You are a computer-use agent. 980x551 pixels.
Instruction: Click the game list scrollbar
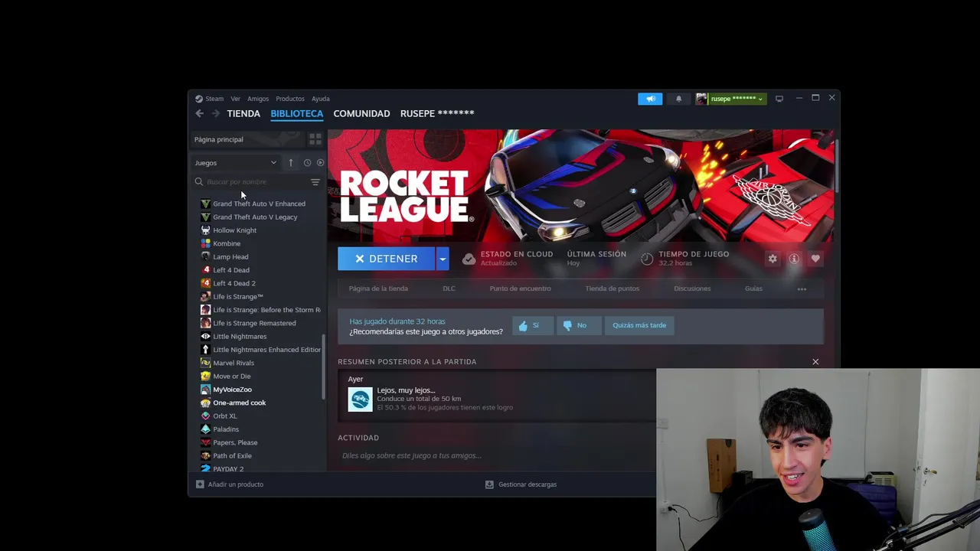pyautogui.click(x=324, y=367)
